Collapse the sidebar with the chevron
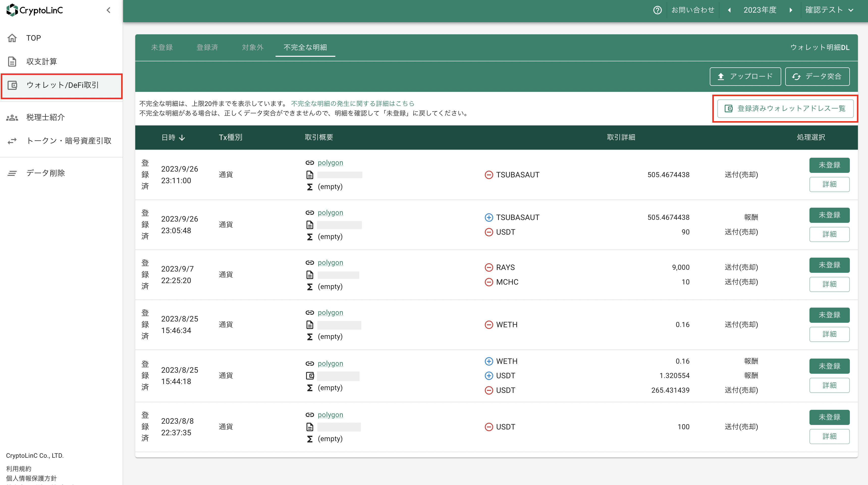The image size is (868, 485). click(x=108, y=10)
